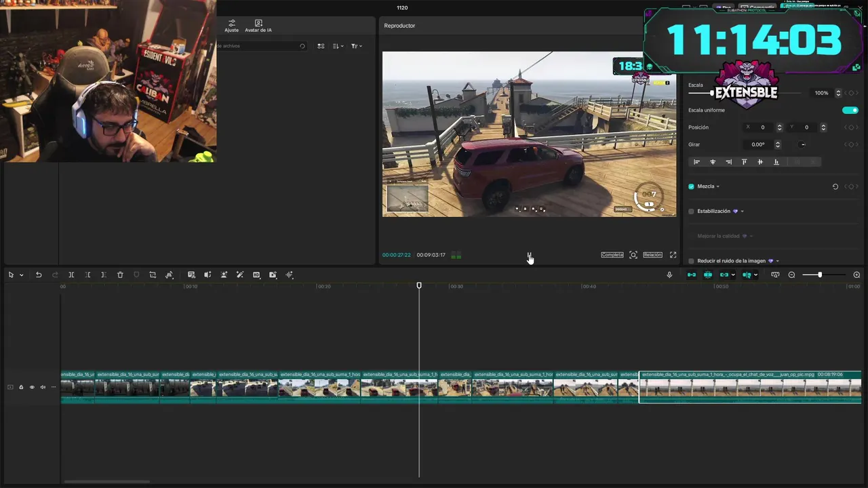Click the remove background person icon
This screenshot has height=488, width=868.
point(224,274)
